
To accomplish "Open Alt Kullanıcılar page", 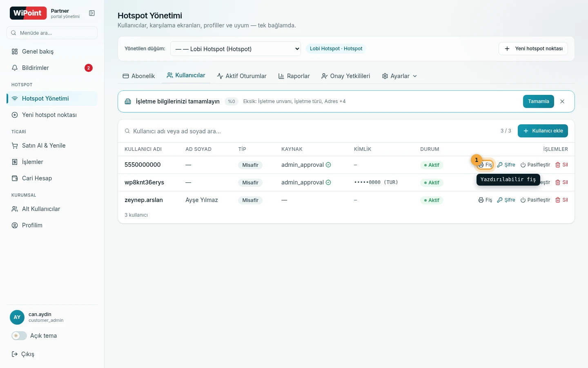I will point(52,209).
